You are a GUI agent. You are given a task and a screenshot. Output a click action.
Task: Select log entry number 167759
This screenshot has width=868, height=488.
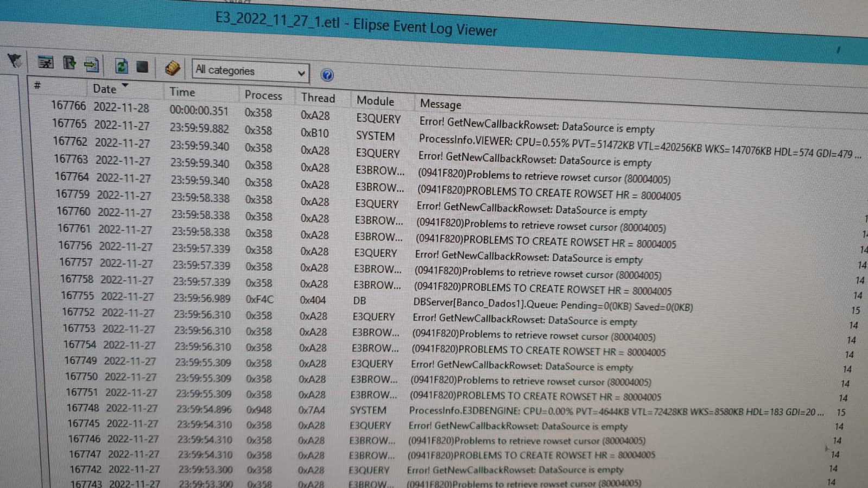[x=73, y=193]
